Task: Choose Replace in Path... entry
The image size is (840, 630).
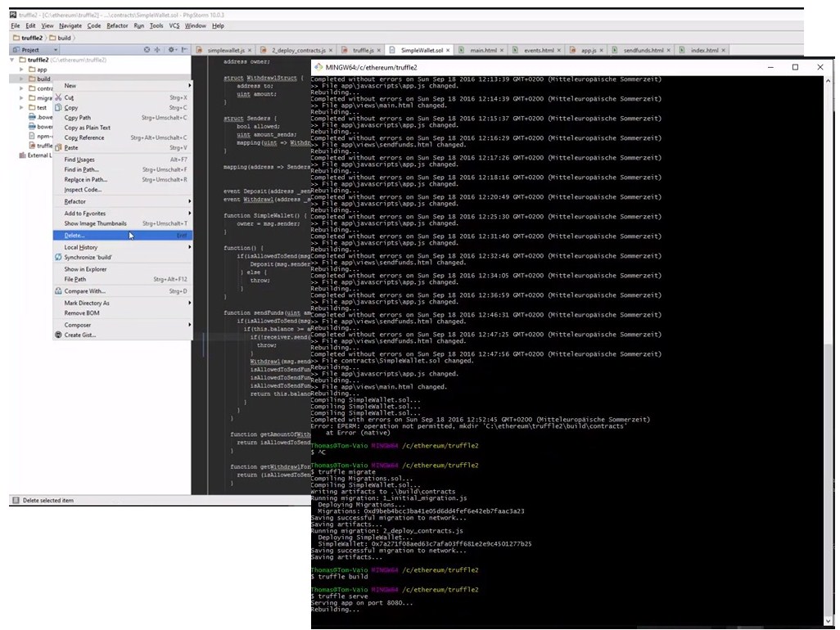Action: point(122,180)
